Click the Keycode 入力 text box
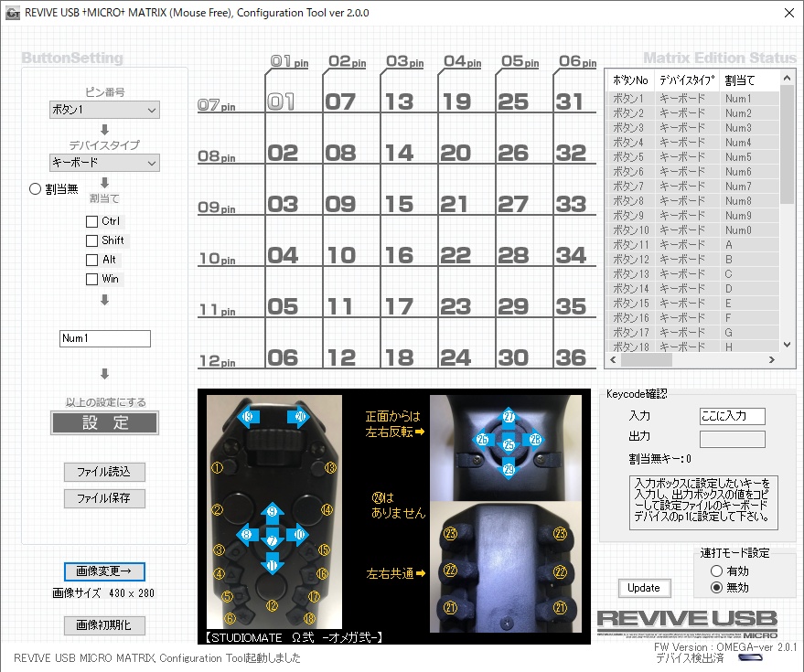Screen dimensions: 804x672 (733, 416)
